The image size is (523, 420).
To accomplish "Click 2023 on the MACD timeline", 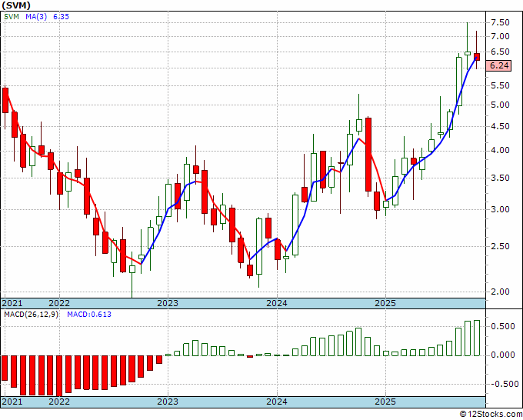I will (x=168, y=402).
